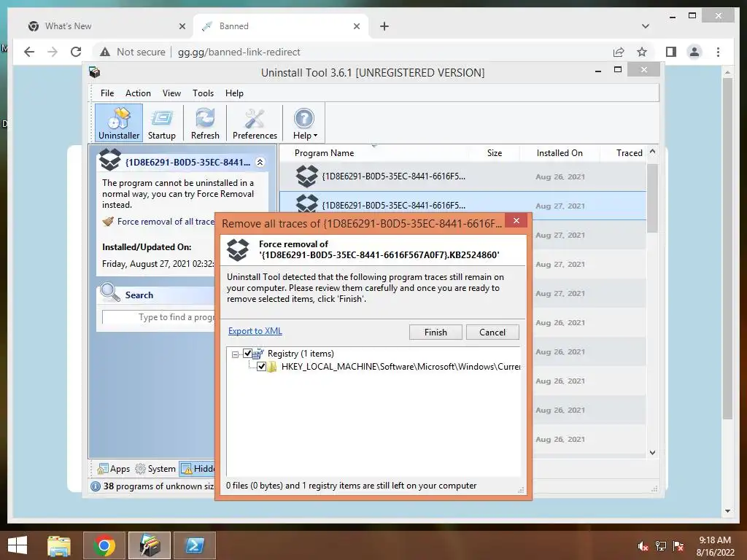Click the Refresh toolbar icon
747x560 pixels.
coord(205,123)
